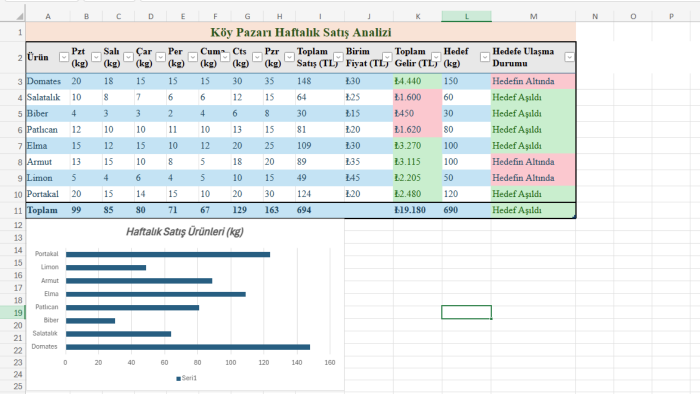Click the Portakal bar in the chart

[168, 254]
